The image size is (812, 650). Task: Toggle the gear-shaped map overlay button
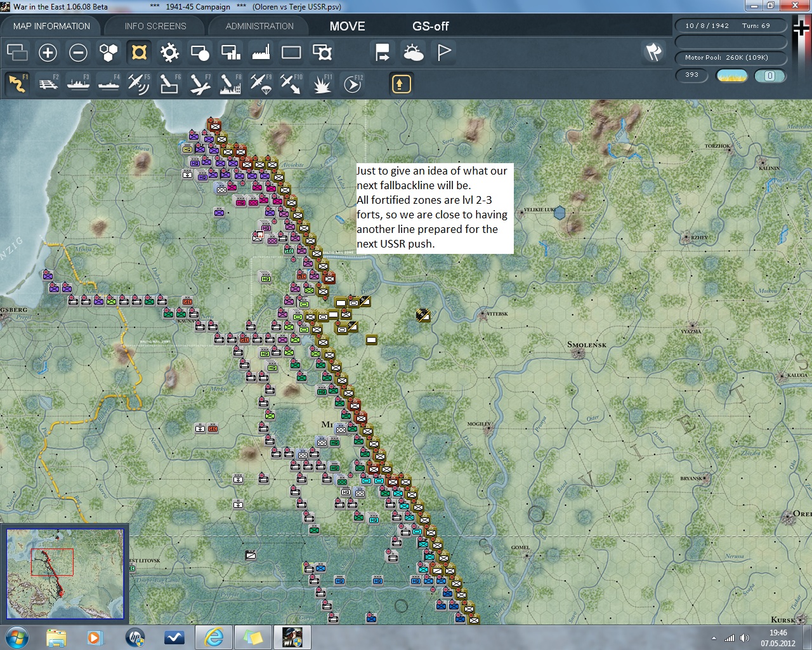click(x=169, y=53)
